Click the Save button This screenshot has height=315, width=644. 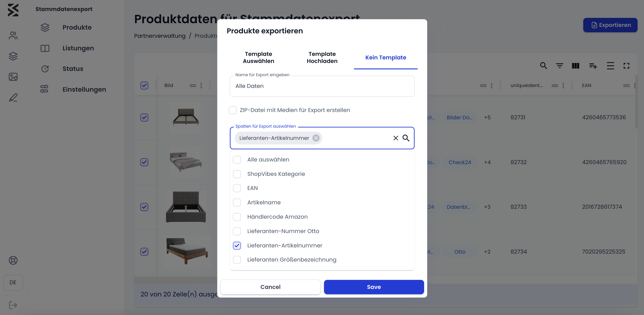[374, 287]
